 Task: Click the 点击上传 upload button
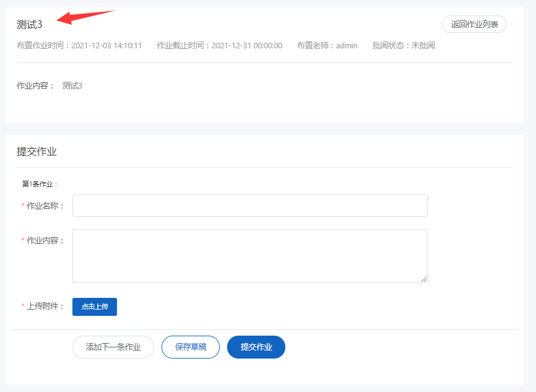(95, 307)
